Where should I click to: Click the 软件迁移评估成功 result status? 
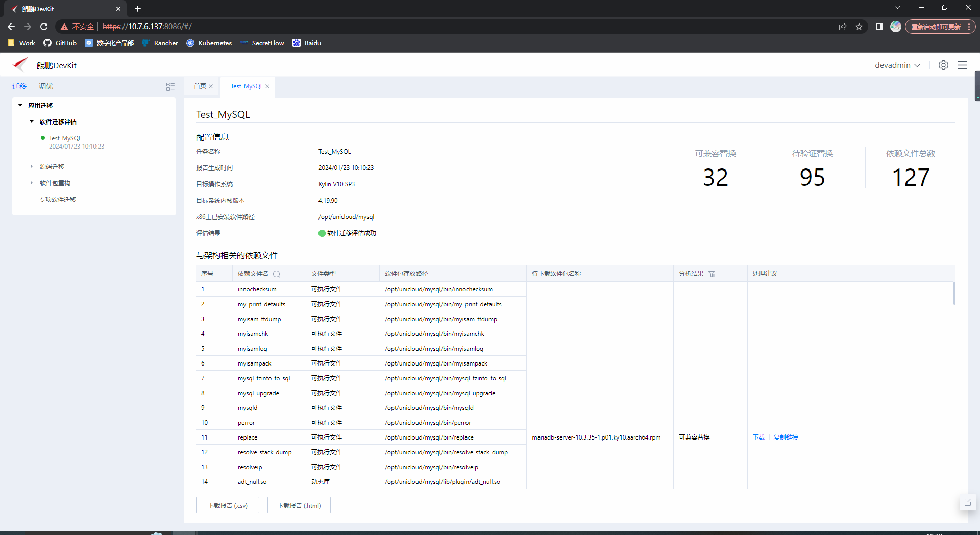pos(347,233)
